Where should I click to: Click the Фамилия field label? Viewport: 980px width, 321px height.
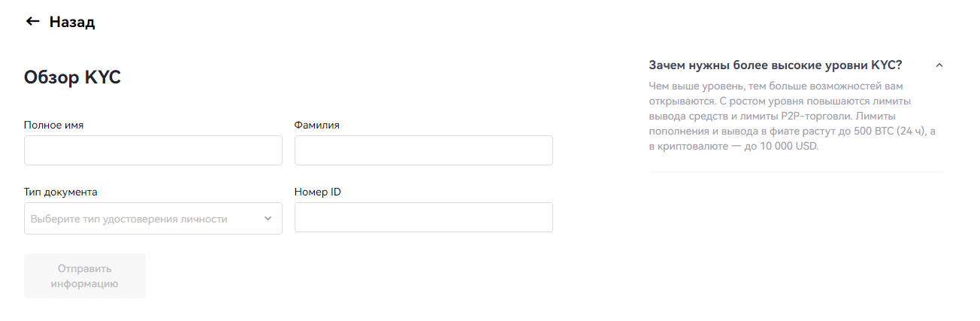[x=317, y=125]
